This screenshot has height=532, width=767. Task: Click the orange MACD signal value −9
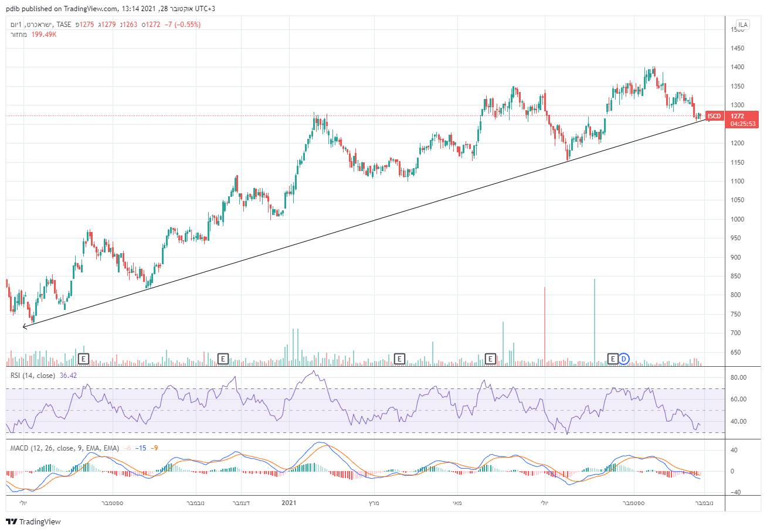coord(153,448)
